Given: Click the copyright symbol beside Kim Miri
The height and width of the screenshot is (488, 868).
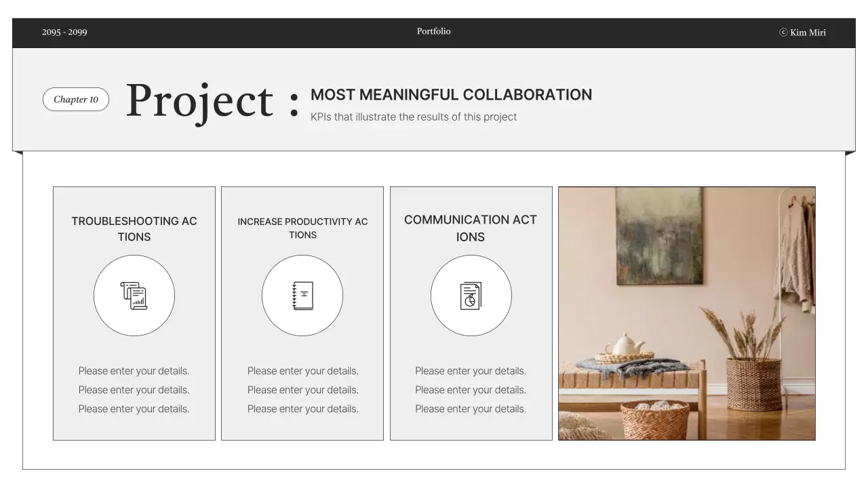Looking at the screenshot, I should (783, 33).
